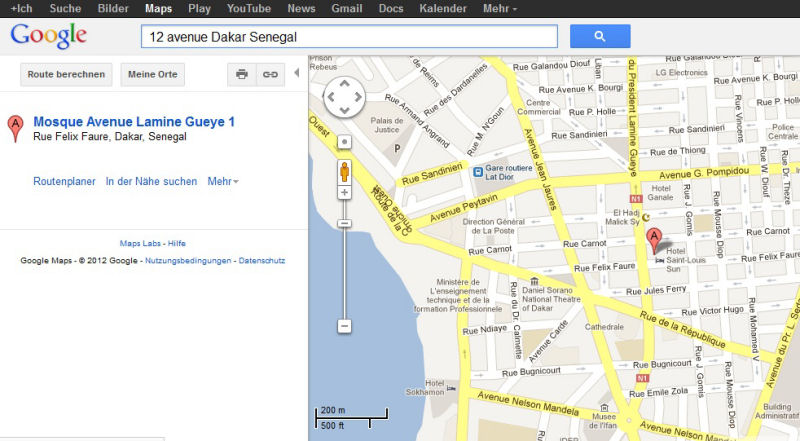Open the Mehr dropdown in top bar
800x441 pixels.
pyautogui.click(x=499, y=8)
